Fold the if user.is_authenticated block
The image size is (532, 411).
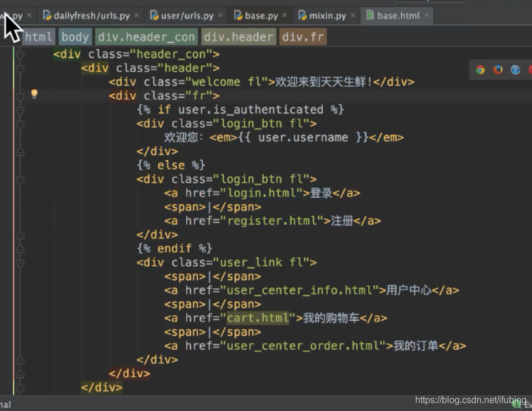[20, 110]
